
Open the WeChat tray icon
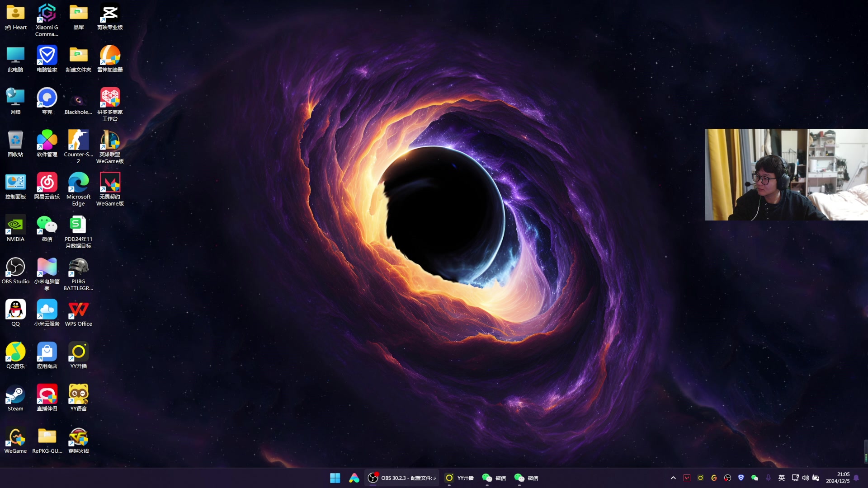coord(755,478)
